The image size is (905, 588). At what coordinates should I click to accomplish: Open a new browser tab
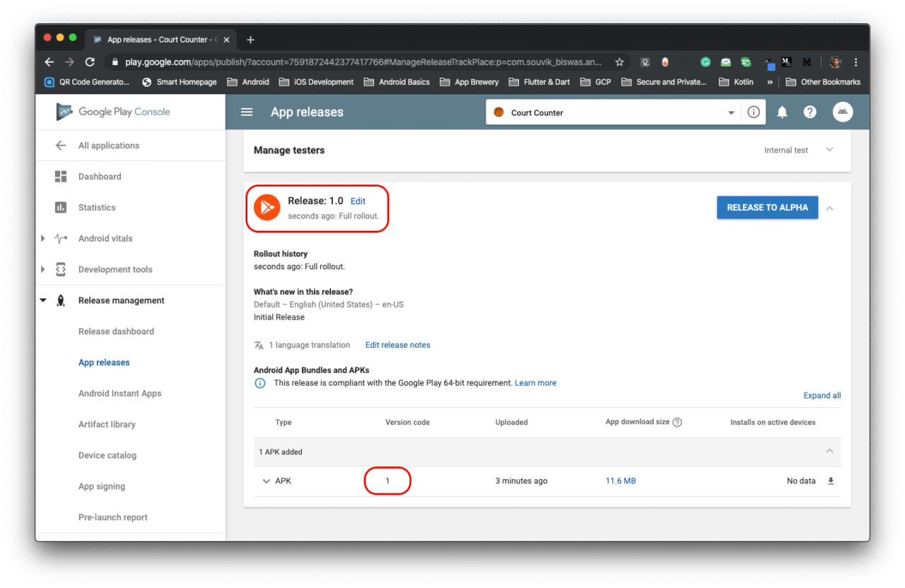pos(250,40)
